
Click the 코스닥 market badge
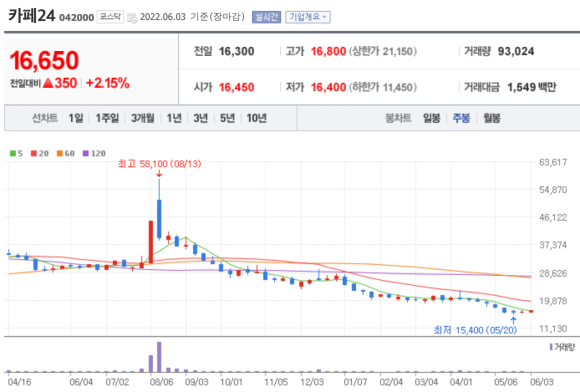tap(110, 17)
